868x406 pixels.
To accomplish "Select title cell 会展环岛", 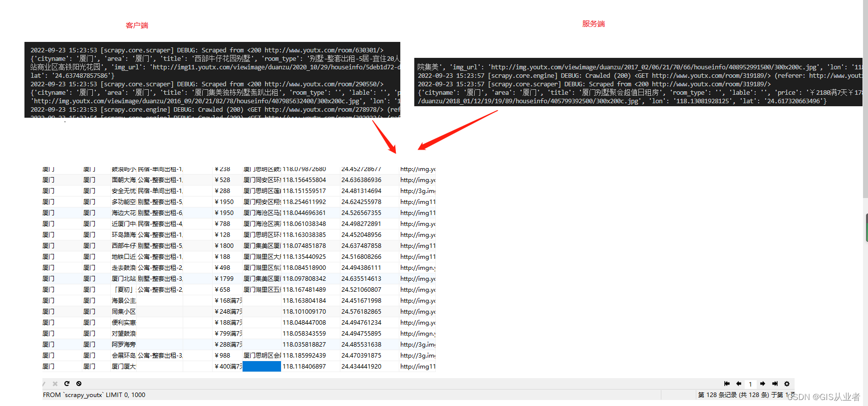I will point(124,356).
